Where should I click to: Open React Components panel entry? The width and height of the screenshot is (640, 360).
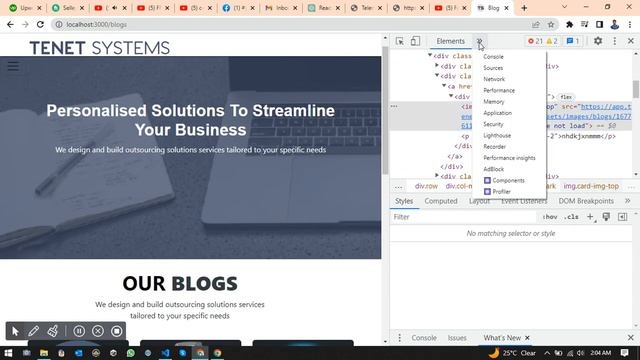[504, 180]
